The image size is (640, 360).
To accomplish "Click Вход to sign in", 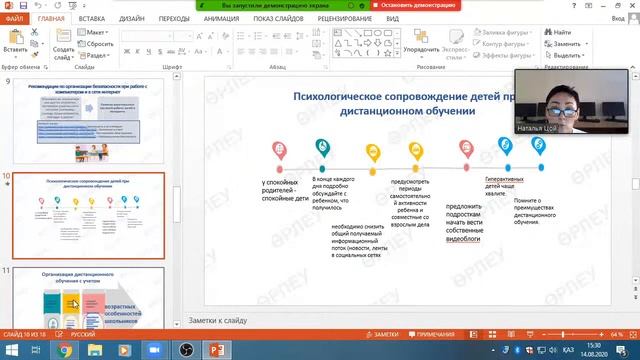I will 618,19.
